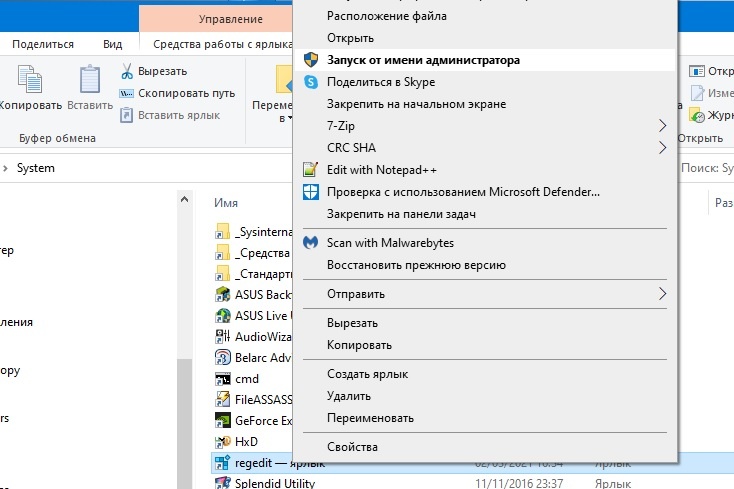Select Закрепить на начальном экране
Image resolution: width=734 pixels, height=489 pixels.
tap(485, 104)
